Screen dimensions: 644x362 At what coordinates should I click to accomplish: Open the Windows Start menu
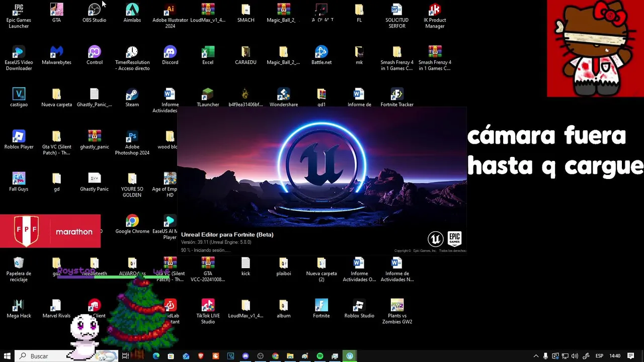pos(7,356)
